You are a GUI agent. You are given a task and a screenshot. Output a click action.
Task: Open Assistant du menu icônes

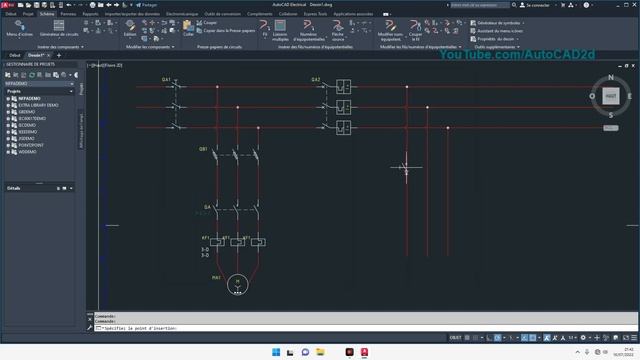point(496,31)
